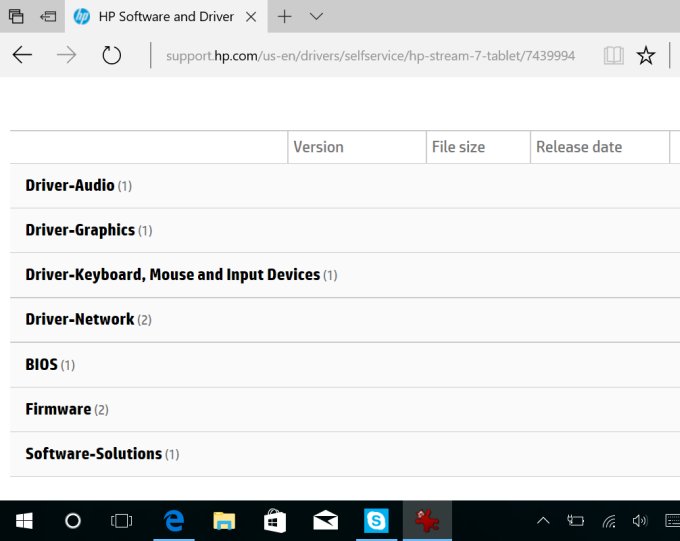Expand the Software-Solutions category
Image resolution: width=680 pixels, height=541 pixels.
(94, 454)
